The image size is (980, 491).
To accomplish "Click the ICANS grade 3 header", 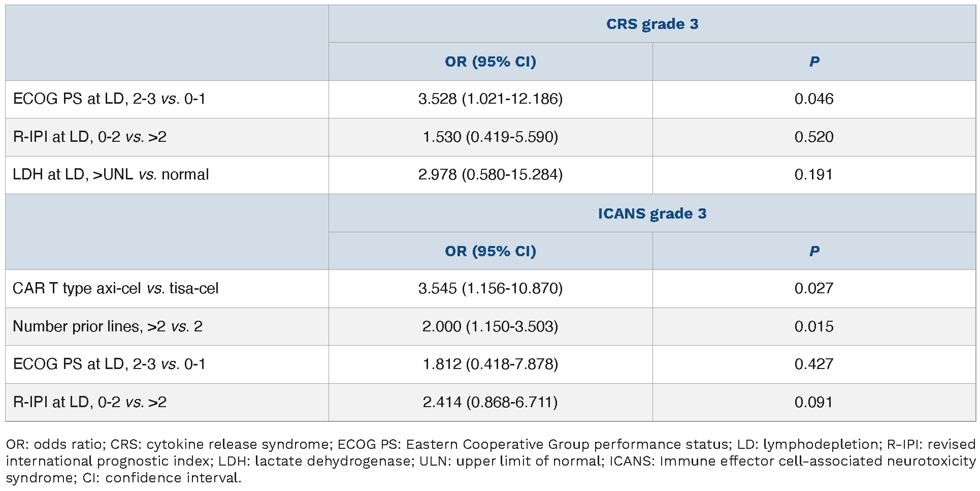I will [x=652, y=213].
